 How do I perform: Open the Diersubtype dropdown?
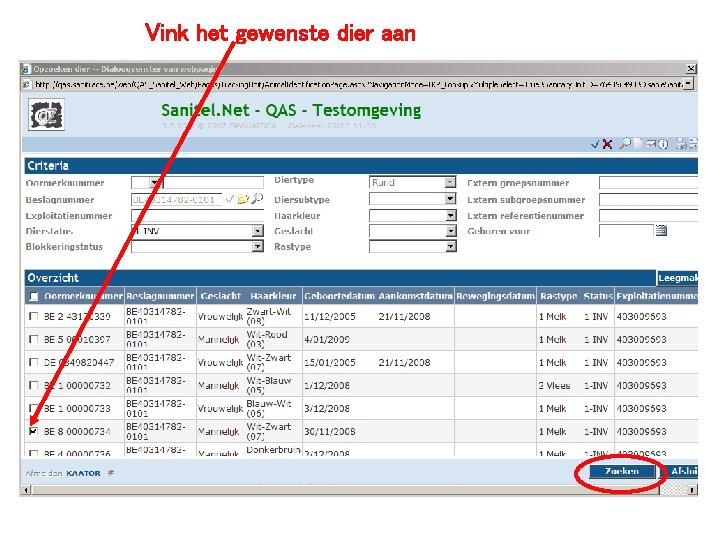tap(450, 199)
